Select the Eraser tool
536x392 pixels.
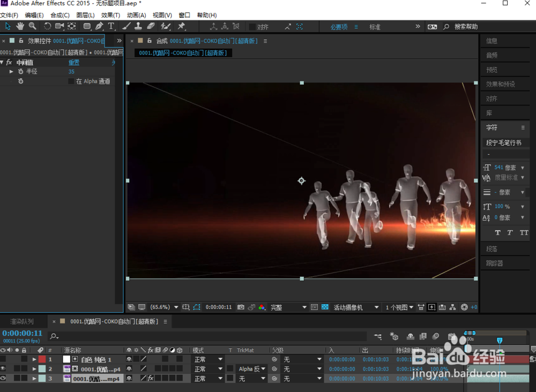pos(151,26)
